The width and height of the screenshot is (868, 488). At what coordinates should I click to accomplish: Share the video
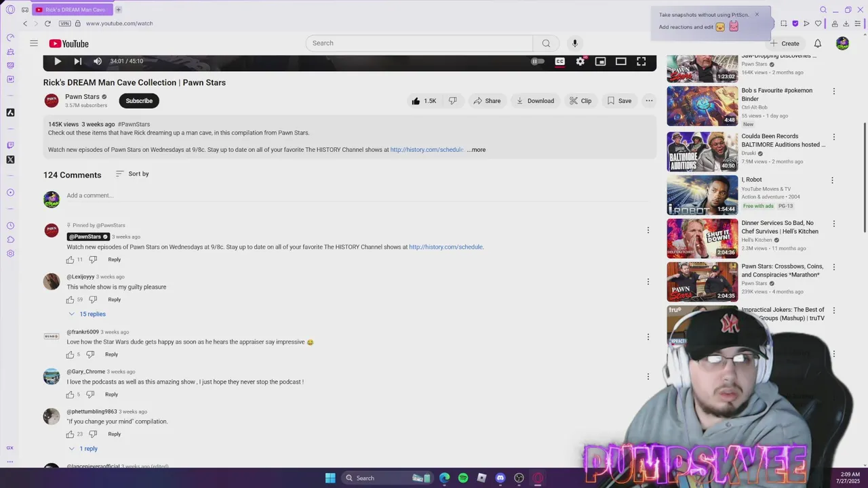tap(487, 101)
